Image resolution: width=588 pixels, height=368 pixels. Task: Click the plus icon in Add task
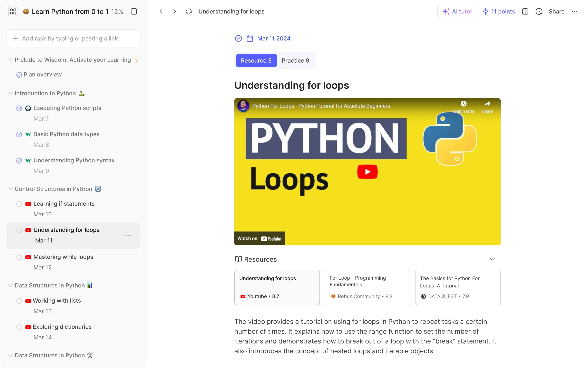pyautogui.click(x=15, y=38)
